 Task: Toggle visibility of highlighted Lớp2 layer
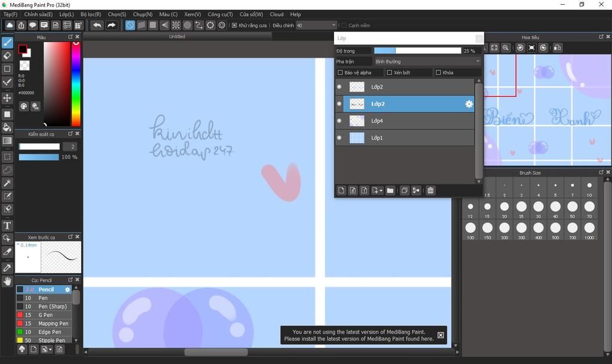coord(339,104)
